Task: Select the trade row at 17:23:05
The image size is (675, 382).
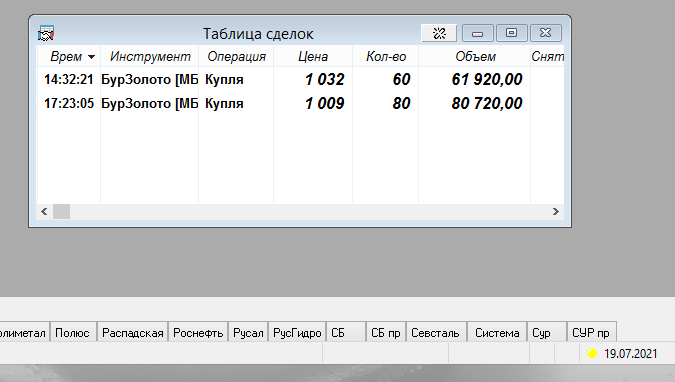Action: (300, 103)
